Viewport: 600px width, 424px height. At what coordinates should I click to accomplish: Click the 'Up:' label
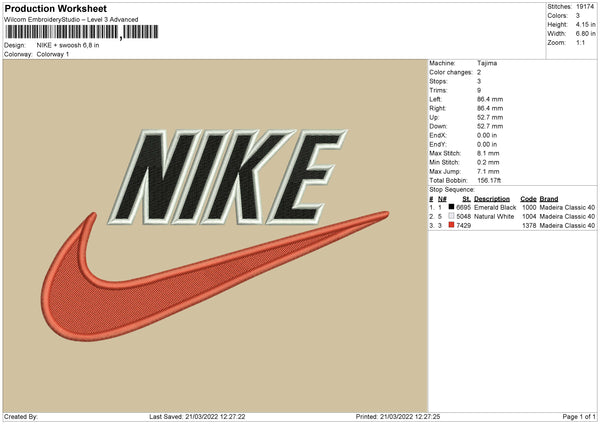click(x=434, y=117)
